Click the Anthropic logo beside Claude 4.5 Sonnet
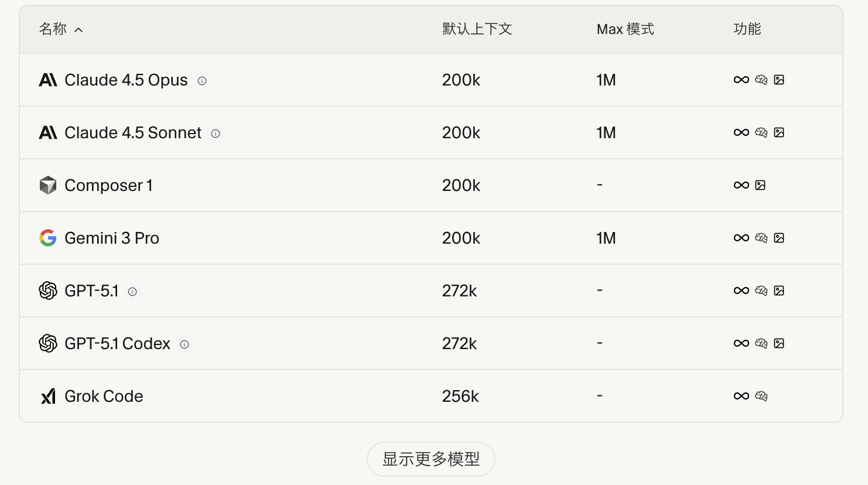The height and width of the screenshot is (485, 868). tap(48, 132)
